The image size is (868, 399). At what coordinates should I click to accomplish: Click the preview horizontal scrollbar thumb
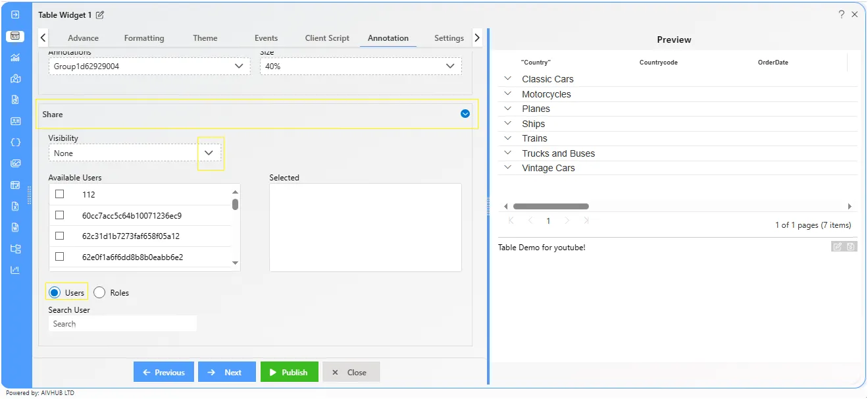point(551,206)
